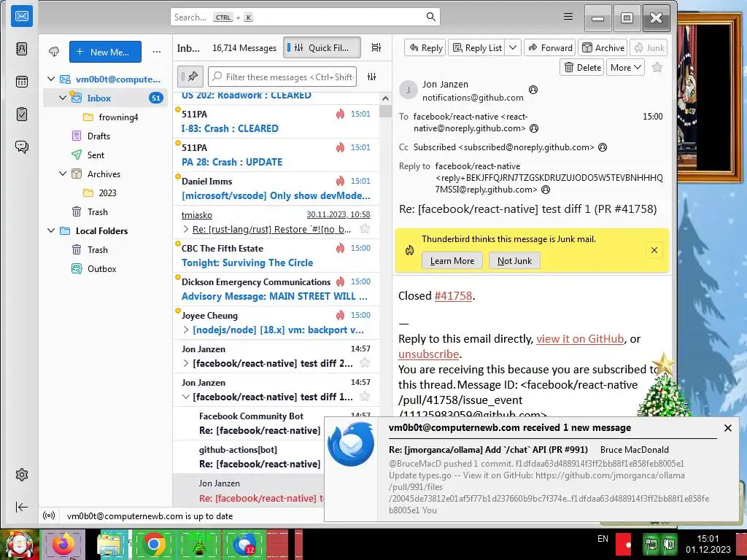
Task: Click the New Message button
Action: tap(105, 52)
